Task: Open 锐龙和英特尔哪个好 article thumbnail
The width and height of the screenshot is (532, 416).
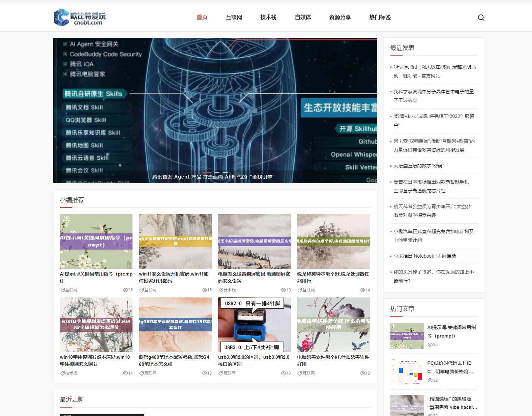Action: 333,242
